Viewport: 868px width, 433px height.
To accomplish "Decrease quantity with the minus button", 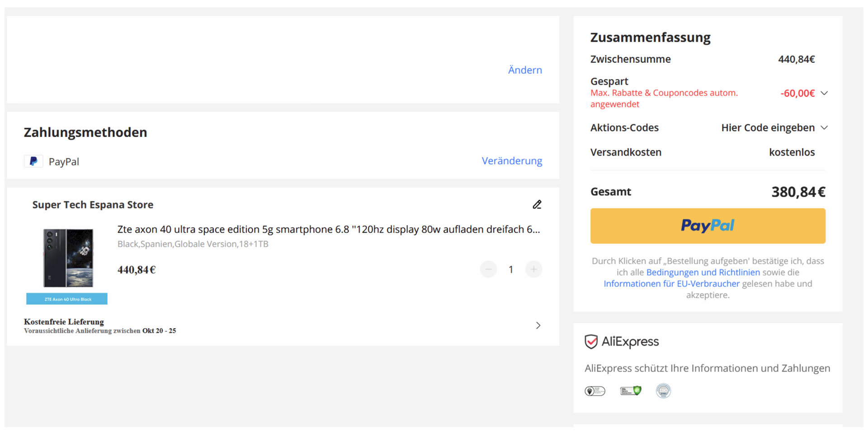I will (x=488, y=269).
